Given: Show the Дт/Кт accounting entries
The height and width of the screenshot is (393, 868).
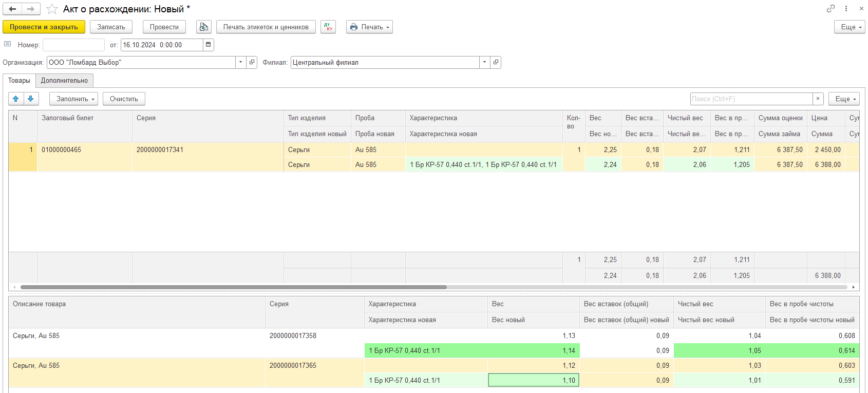Looking at the screenshot, I should [328, 27].
